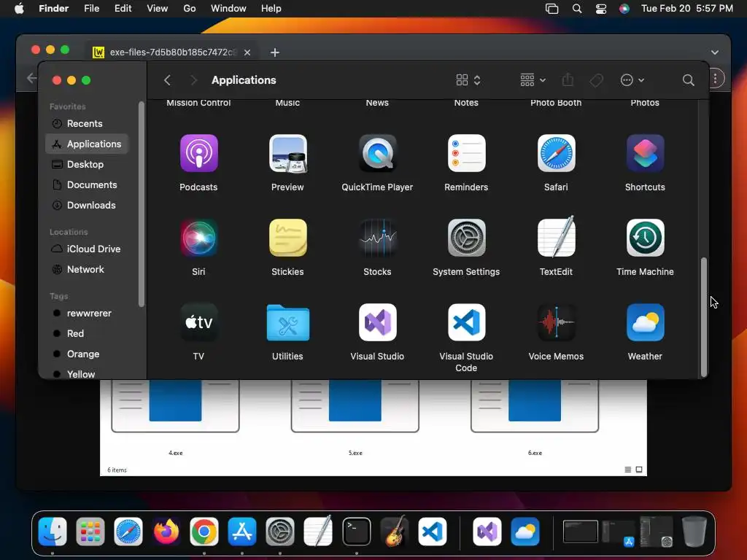
Task: Select Visual Studio in Applications folder
Action: (377, 322)
